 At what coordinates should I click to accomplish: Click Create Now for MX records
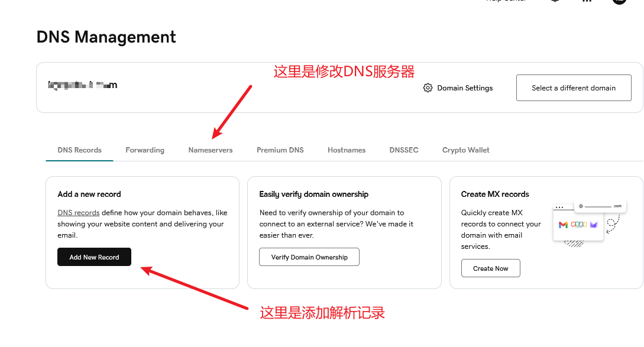pyautogui.click(x=490, y=268)
